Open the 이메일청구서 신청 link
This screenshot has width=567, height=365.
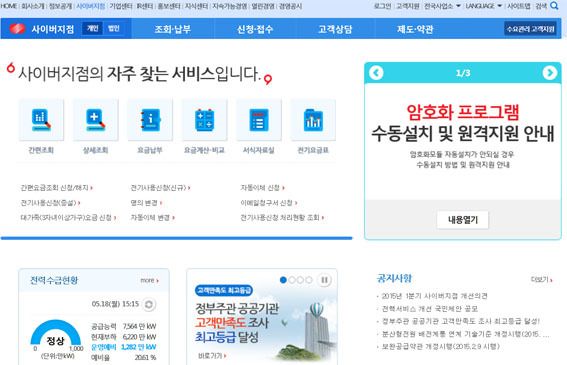click(269, 203)
